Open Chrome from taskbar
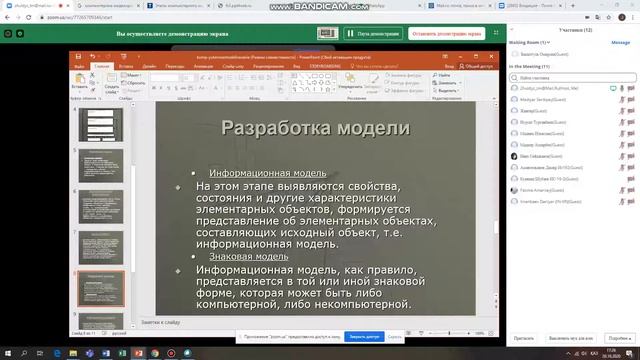Viewport: 640px width, 360px height. tap(155, 353)
